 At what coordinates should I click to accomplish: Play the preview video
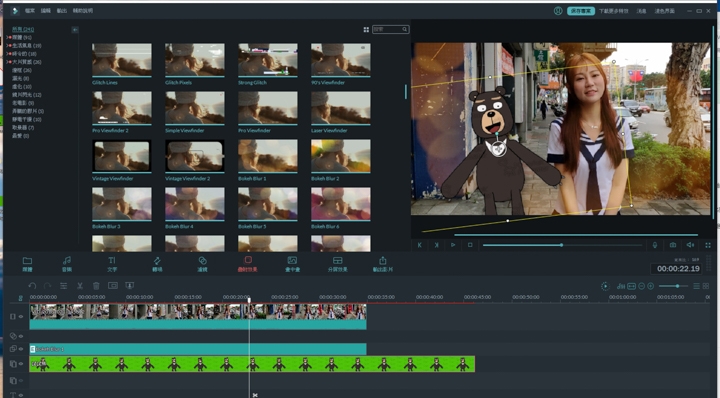click(x=453, y=245)
